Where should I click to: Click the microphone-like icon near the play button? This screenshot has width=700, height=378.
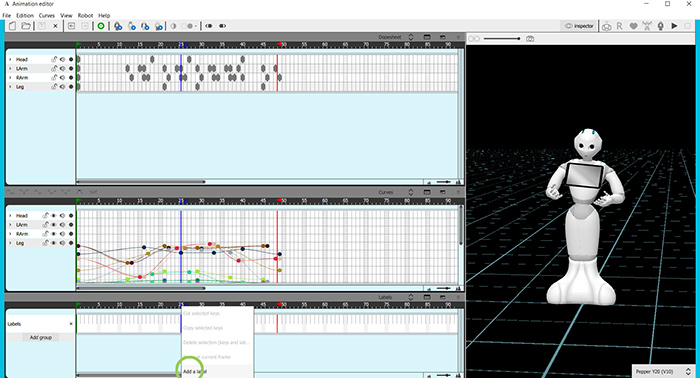[661, 26]
